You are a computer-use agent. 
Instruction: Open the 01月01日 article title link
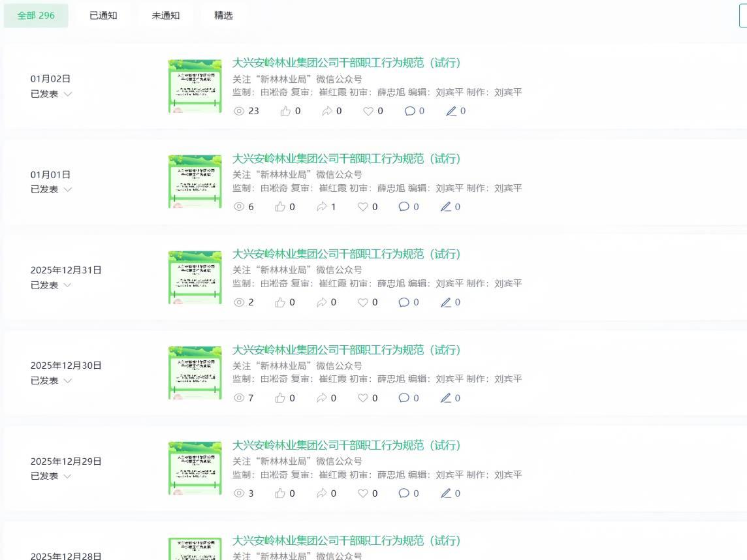[346, 159]
